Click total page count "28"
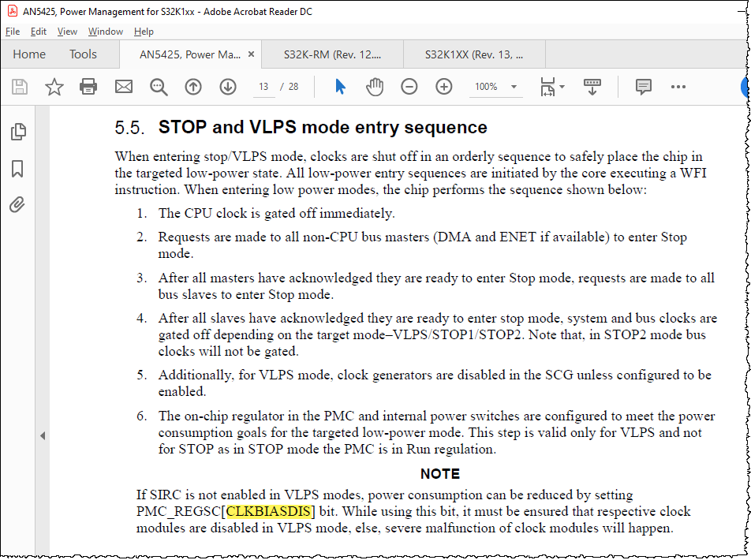The width and height of the screenshot is (751, 560). point(293,87)
